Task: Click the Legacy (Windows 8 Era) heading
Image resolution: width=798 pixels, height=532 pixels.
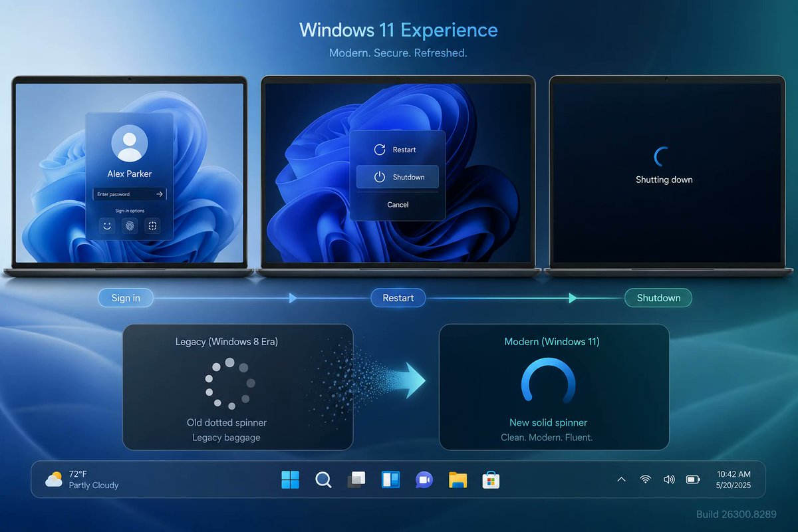Action: 227,342
